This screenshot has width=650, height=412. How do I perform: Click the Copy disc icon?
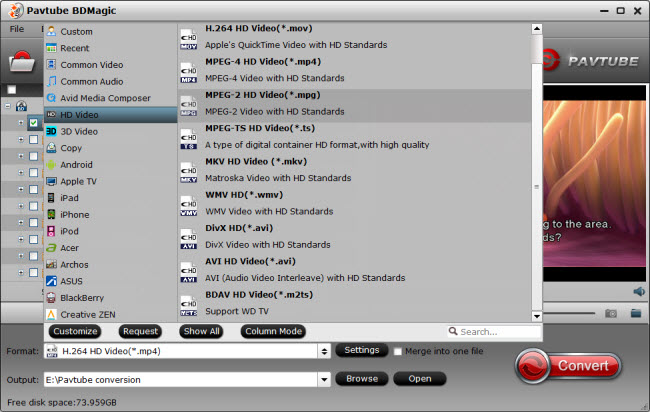51,148
